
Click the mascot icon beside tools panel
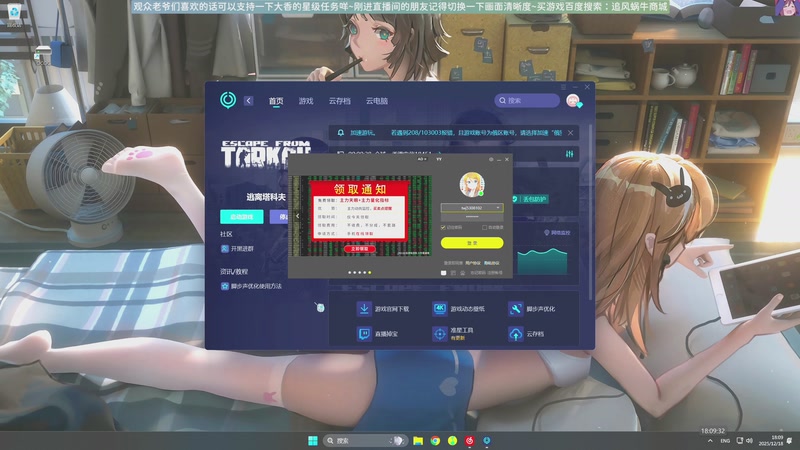pos(320,307)
